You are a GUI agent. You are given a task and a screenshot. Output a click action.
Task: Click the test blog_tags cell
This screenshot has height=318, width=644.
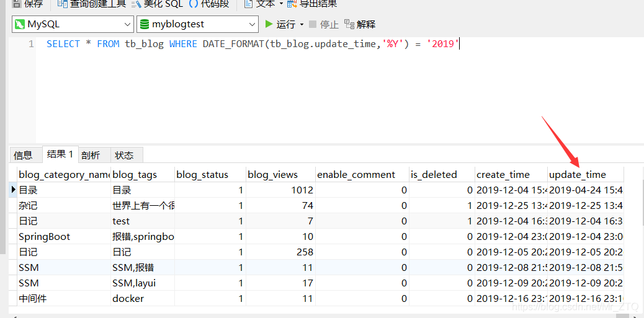click(143, 221)
